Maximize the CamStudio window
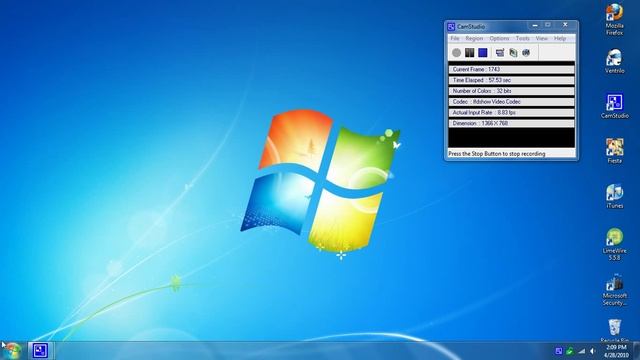 (x=548, y=25)
